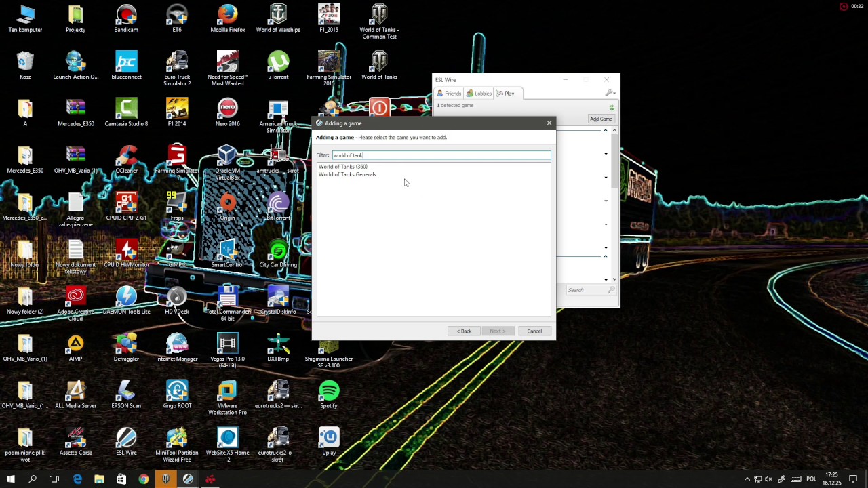The width and height of the screenshot is (868, 488).
Task: Select VMware Workstation Pro desktop icon
Action: click(x=227, y=397)
